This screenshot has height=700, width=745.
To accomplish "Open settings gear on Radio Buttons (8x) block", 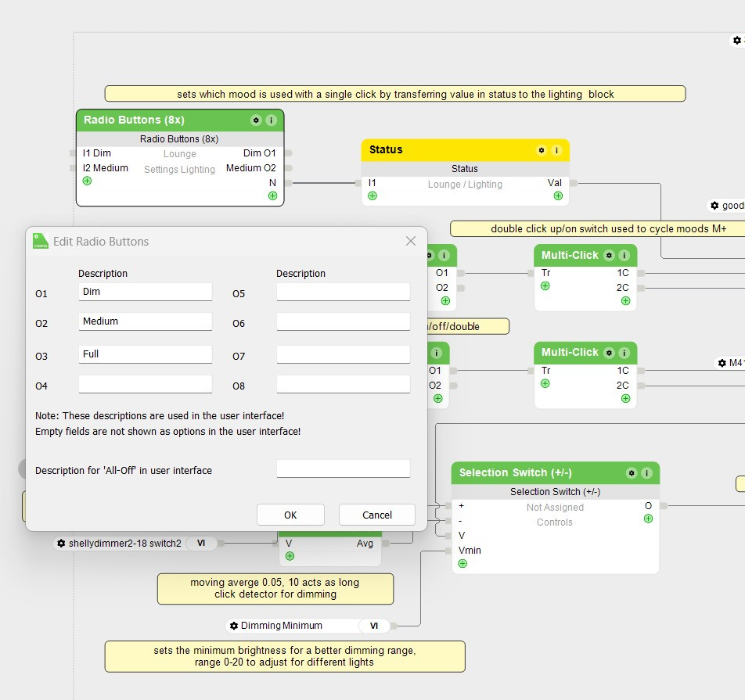I will (256, 120).
